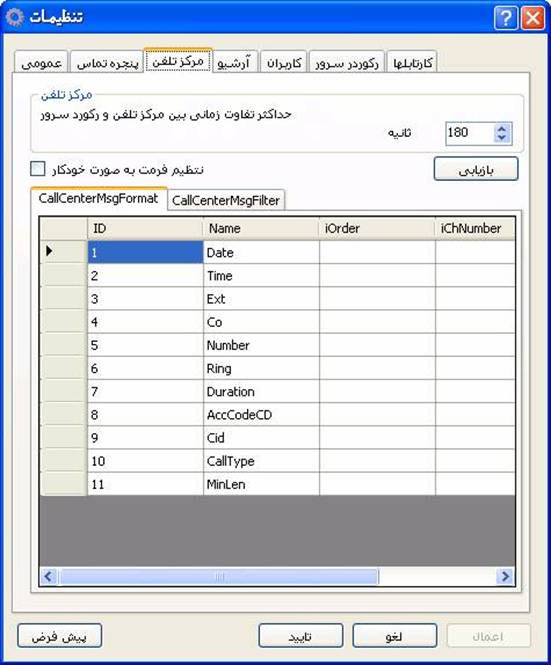Click the horizontal scrollbar thumb
The image size is (551, 665).
tap(219, 576)
